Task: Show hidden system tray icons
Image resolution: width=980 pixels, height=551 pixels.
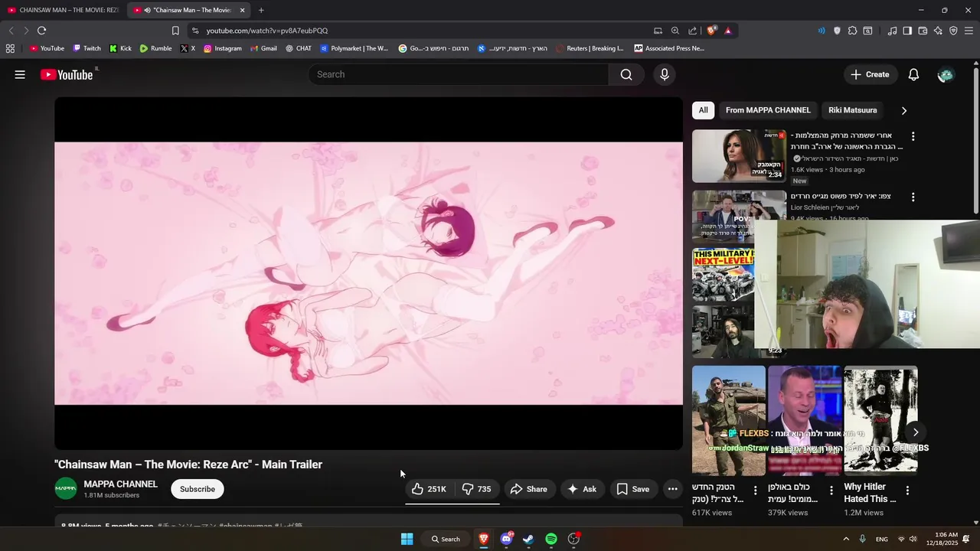Action: tap(846, 540)
